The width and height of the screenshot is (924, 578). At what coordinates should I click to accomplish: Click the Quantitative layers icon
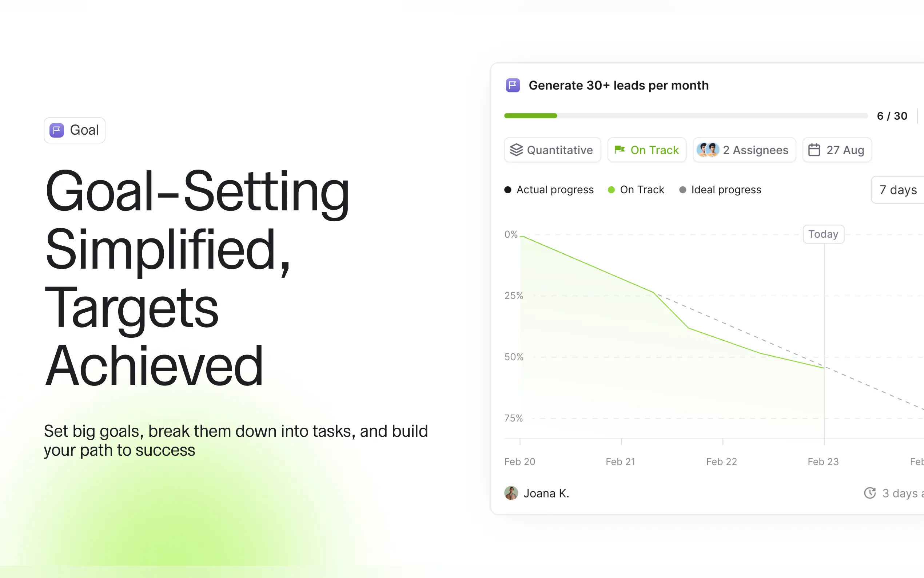coord(516,150)
